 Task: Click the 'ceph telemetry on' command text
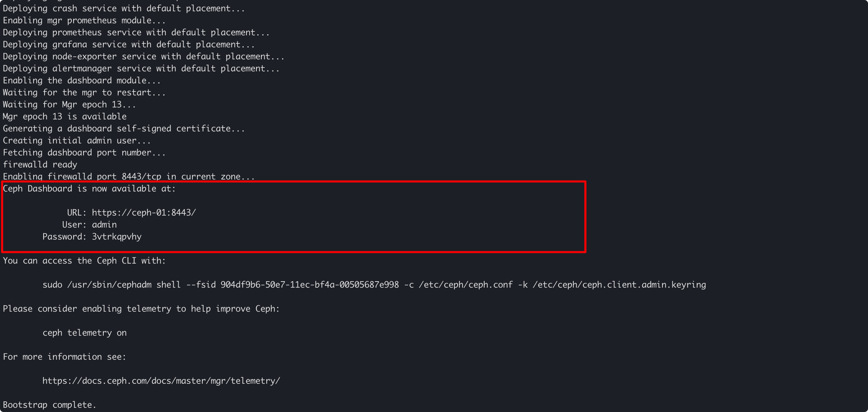84,333
